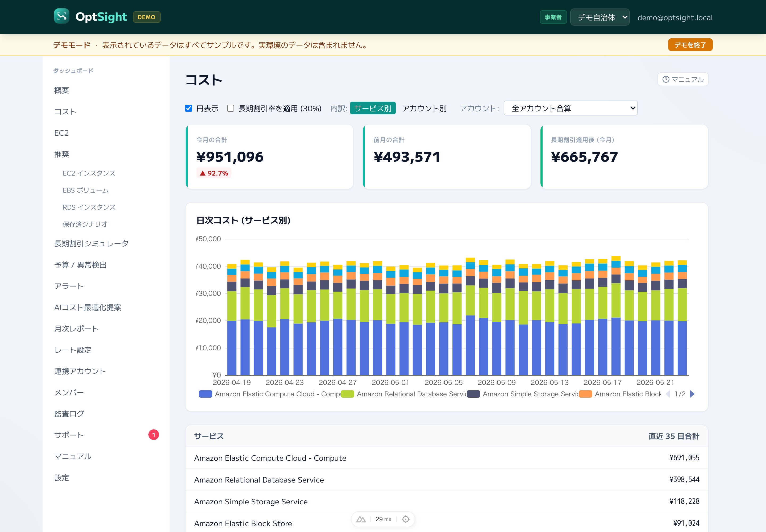Open the 全アカウント合算 account dropdown
The height and width of the screenshot is (532, 766).
570,108
